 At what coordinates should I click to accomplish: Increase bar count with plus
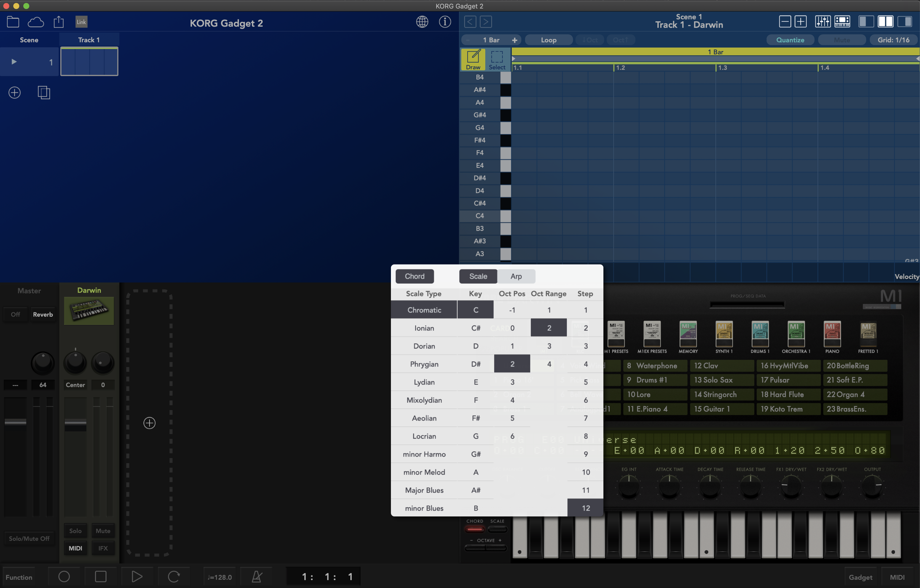click(515, 40)
